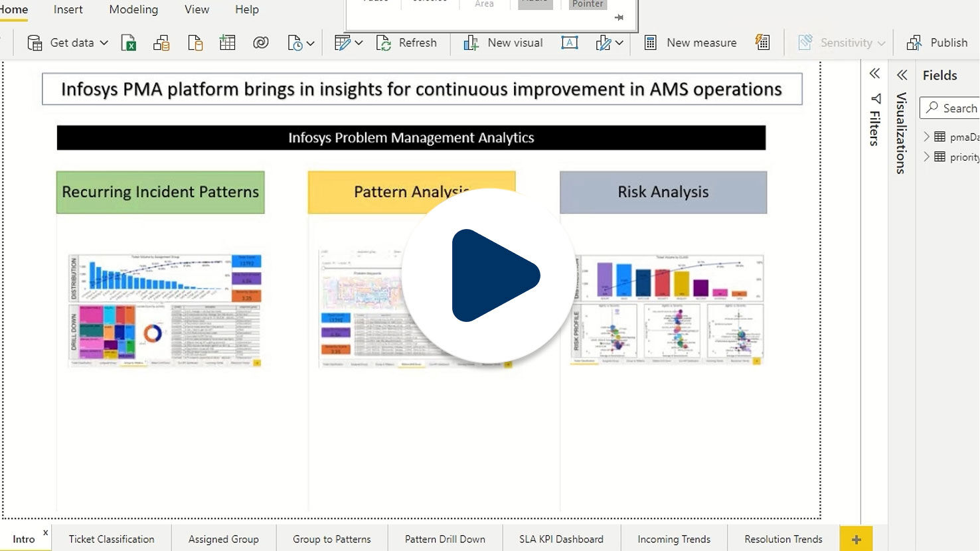Import data from Excel workbook icon
Image resolution: width=980 pixels, height=551 pixels.
pos(129,42)
